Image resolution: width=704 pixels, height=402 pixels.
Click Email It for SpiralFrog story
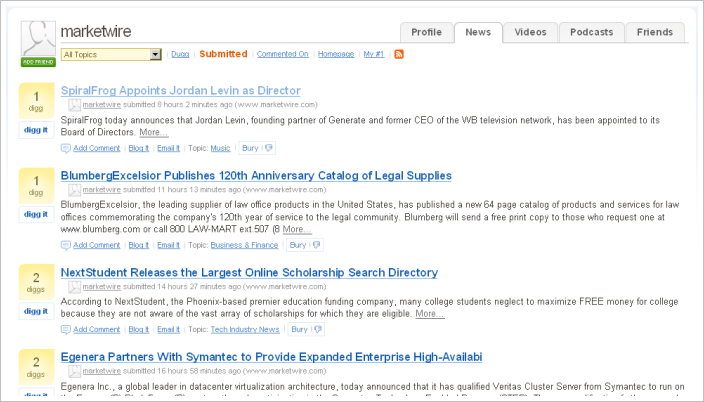168,148
